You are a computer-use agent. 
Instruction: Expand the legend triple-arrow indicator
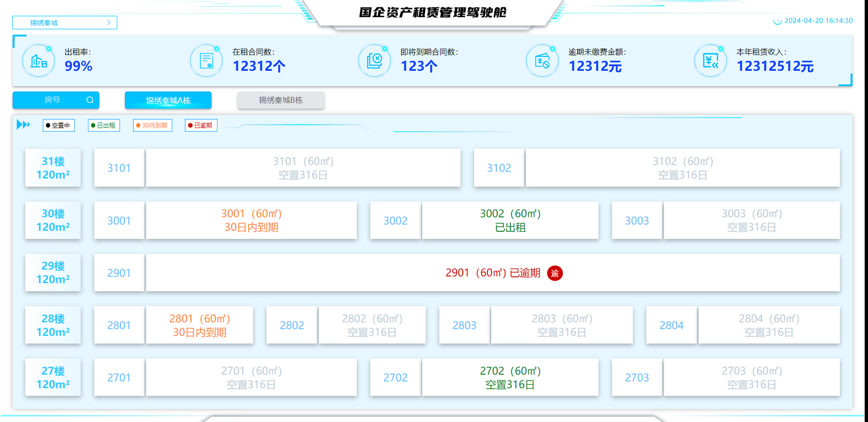(x=23, y=125)
